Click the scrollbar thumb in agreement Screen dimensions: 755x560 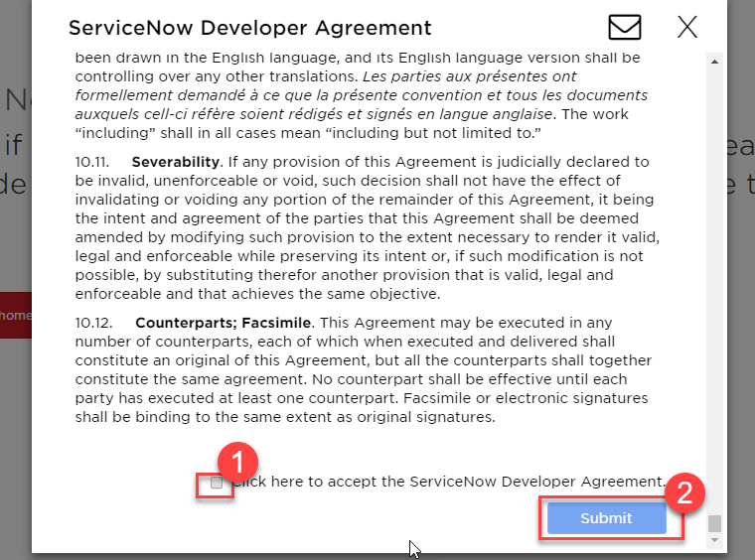(x=714, y=523)
